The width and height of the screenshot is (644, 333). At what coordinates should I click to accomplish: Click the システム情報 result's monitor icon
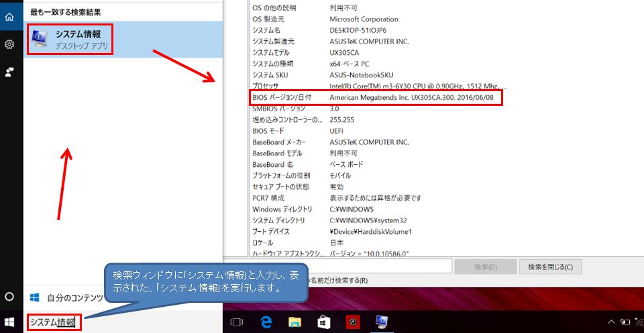click(x=40, y=40)
